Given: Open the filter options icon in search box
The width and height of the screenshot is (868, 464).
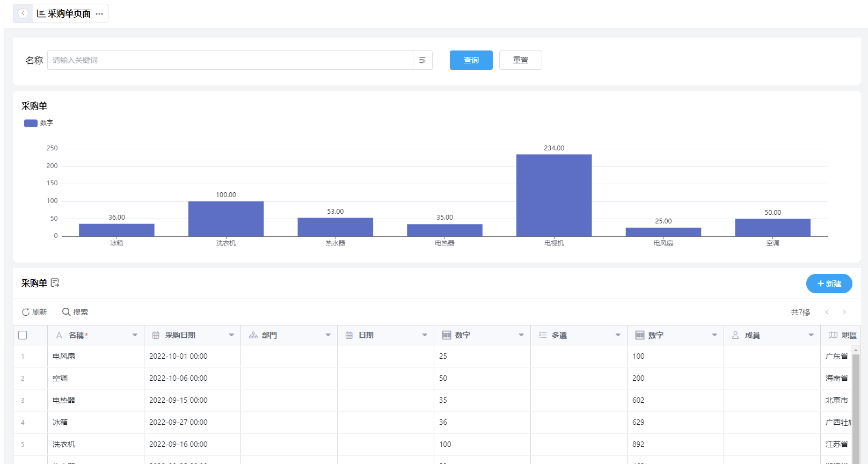Looking at the screenshot, I should pyautogui.click(x=422, y=60).
